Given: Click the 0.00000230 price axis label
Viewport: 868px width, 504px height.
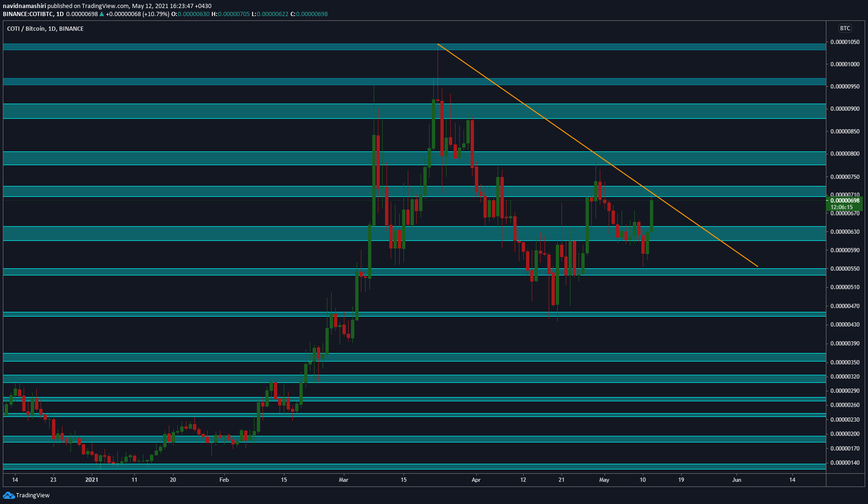Looking at the screenshot, I should pos(845,420).
